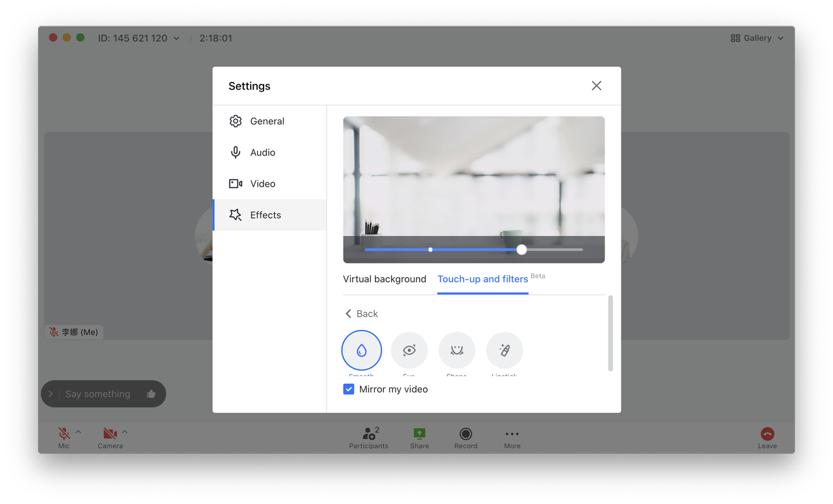Screen dimensions: 833x504
Task: Go Back in touch-up options
Action: click(361, 313)
